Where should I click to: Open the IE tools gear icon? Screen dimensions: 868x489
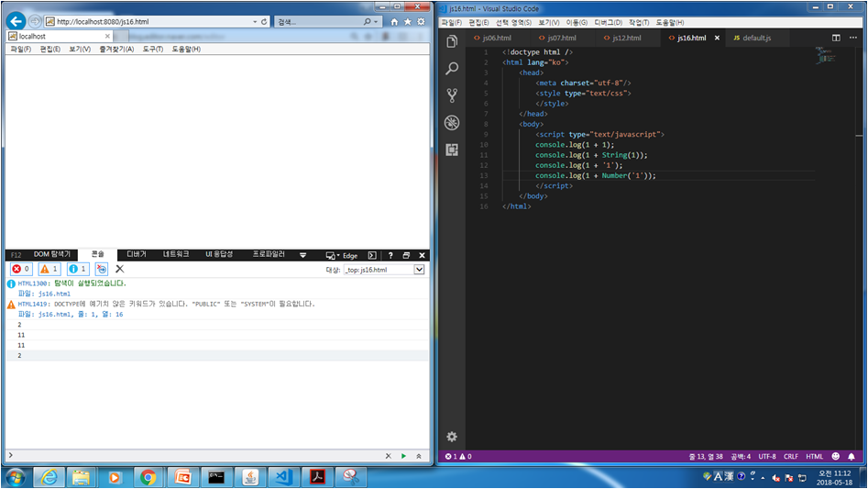[421, 22]
